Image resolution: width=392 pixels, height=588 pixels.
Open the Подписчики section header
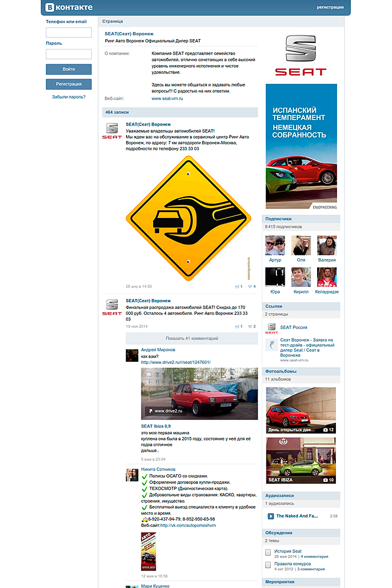coord(301,219)
